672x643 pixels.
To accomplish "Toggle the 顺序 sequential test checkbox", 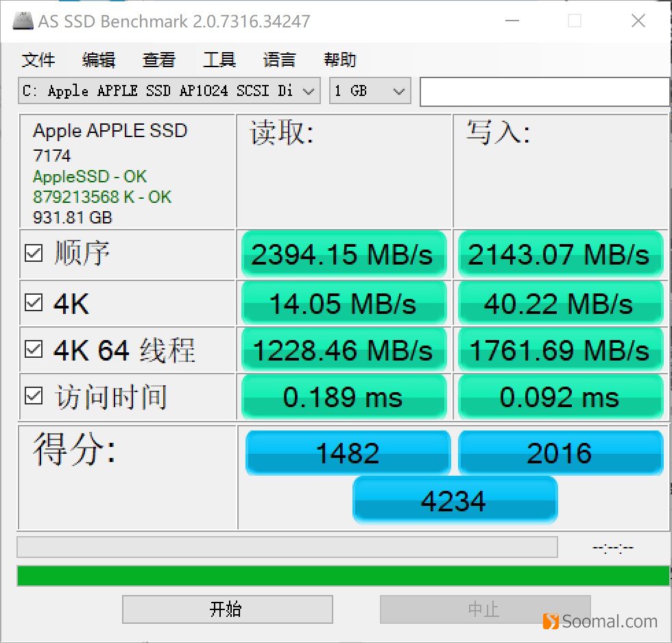I will [33, 254].
